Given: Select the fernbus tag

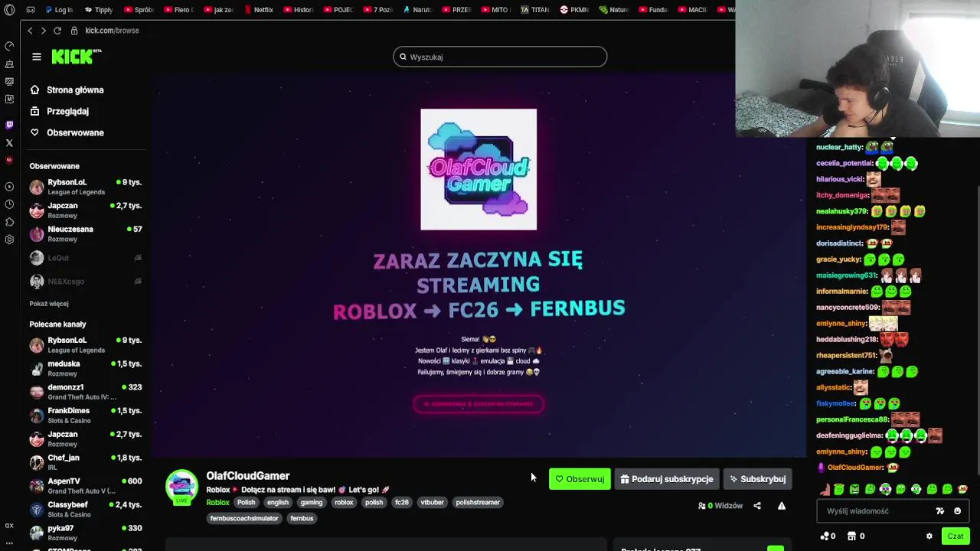Looking at the screenshot, I should pyautogui.click(x=302, y=518).
